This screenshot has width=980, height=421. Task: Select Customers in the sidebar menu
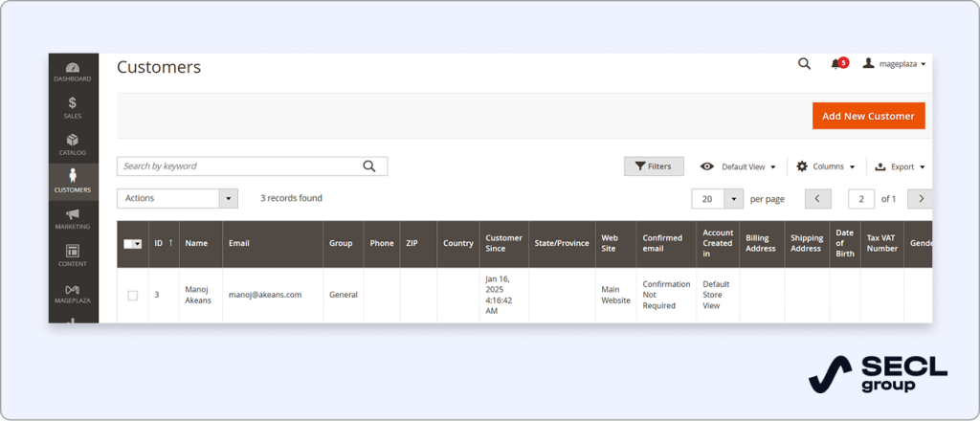click(73, 181)
